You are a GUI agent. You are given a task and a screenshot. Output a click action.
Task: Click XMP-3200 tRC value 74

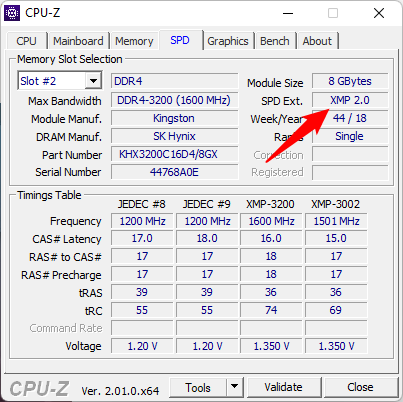pyautogui.click(x=271, y=310)
